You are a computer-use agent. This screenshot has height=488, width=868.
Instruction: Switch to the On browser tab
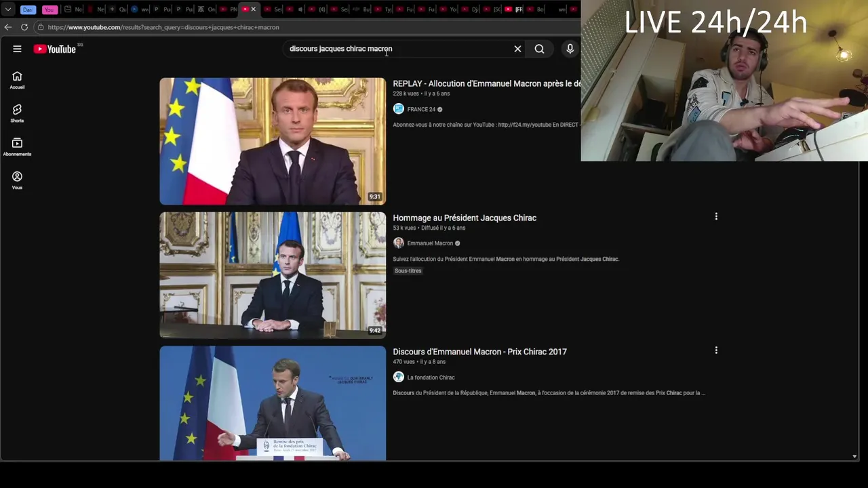(206, 9)
